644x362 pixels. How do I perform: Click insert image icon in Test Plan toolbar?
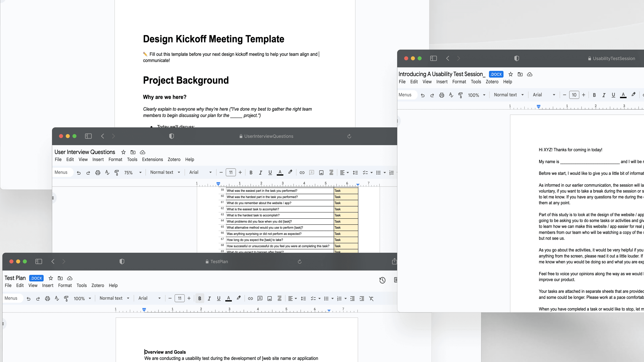pos(270,298)
